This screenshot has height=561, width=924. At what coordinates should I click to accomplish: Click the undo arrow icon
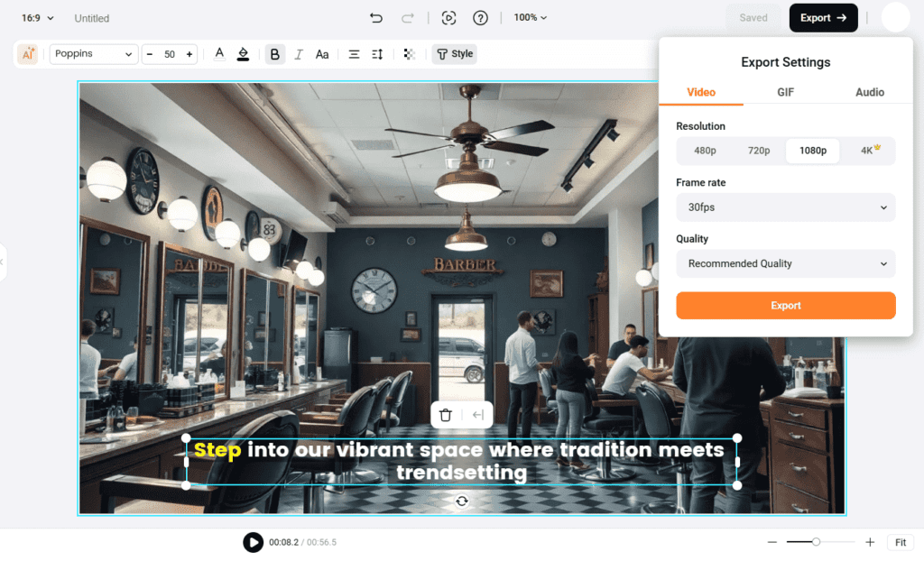click(x=376, y=18)
